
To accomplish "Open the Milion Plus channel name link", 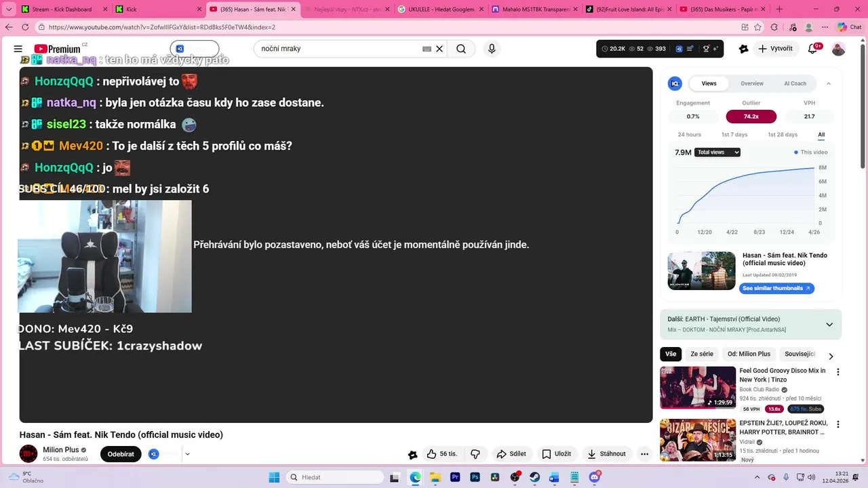I will coord(61,450).
